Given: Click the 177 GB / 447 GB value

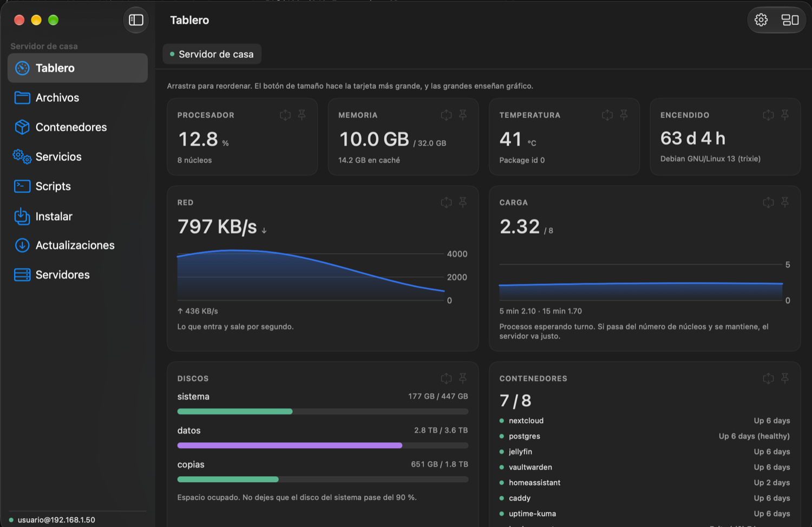Looking at the screenshot, I should click(438, 396).
